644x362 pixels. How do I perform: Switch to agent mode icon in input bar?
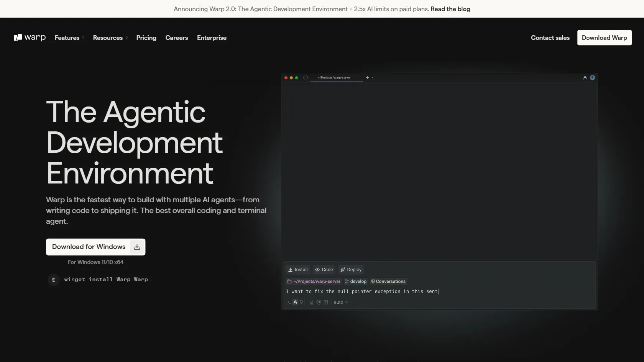(x=295, y=302)
